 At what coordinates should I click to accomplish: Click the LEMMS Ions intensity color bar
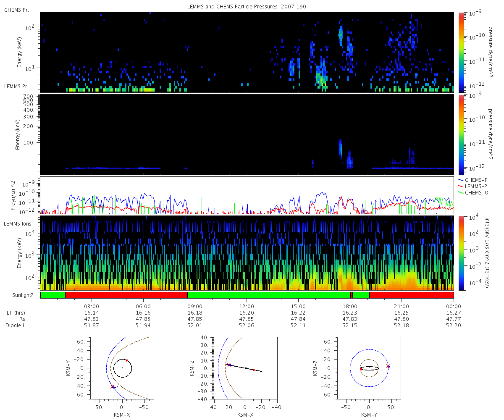point(461,253)
